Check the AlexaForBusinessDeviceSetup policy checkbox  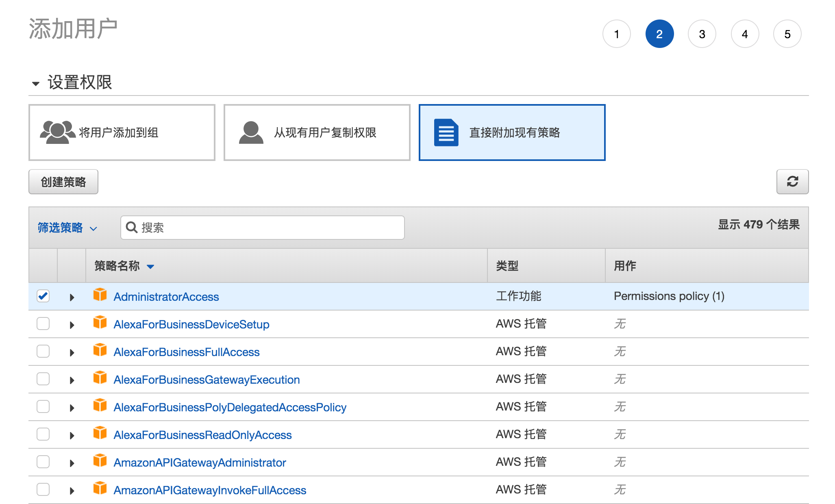point(43,324)
